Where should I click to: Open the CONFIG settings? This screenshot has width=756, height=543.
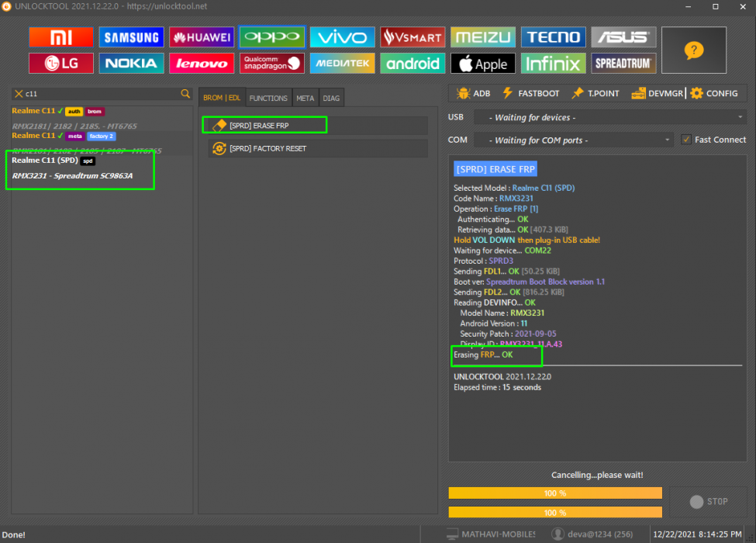click(714, 93)
